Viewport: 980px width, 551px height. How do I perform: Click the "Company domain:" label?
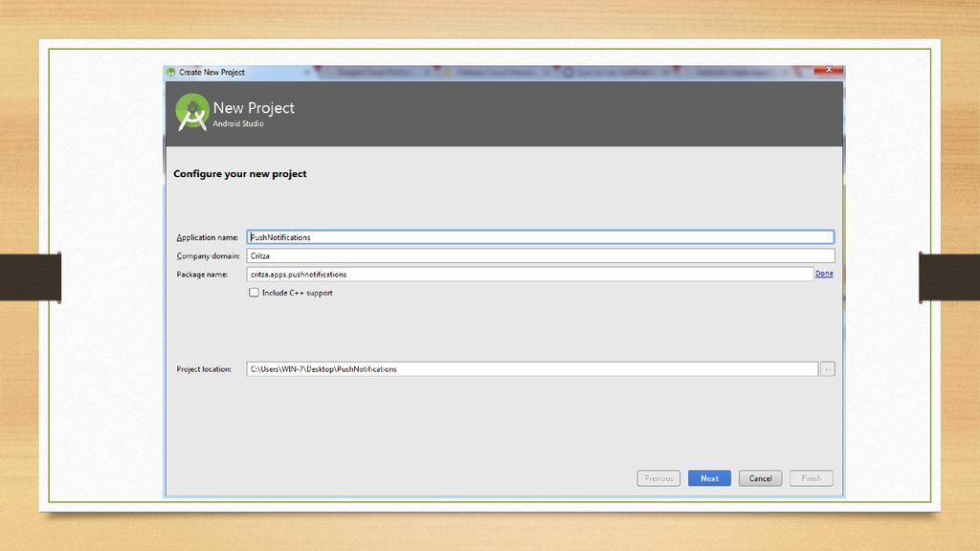point(208,256)
